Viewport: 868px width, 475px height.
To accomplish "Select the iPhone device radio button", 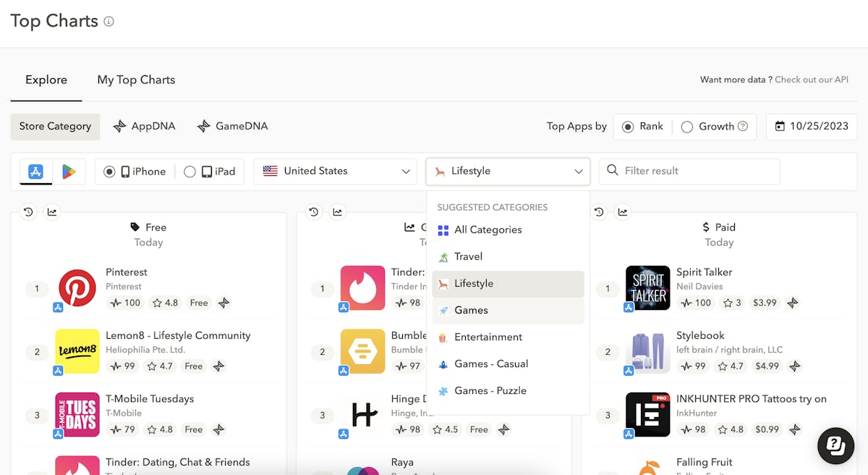I will pos(110,172).
